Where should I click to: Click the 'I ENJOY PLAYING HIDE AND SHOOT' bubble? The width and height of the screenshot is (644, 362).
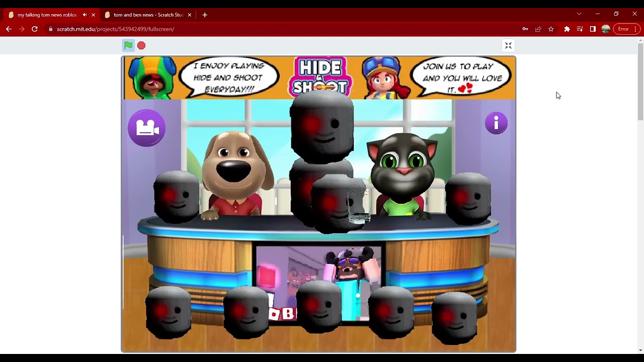pyautogui.click(x=228, y=77)
